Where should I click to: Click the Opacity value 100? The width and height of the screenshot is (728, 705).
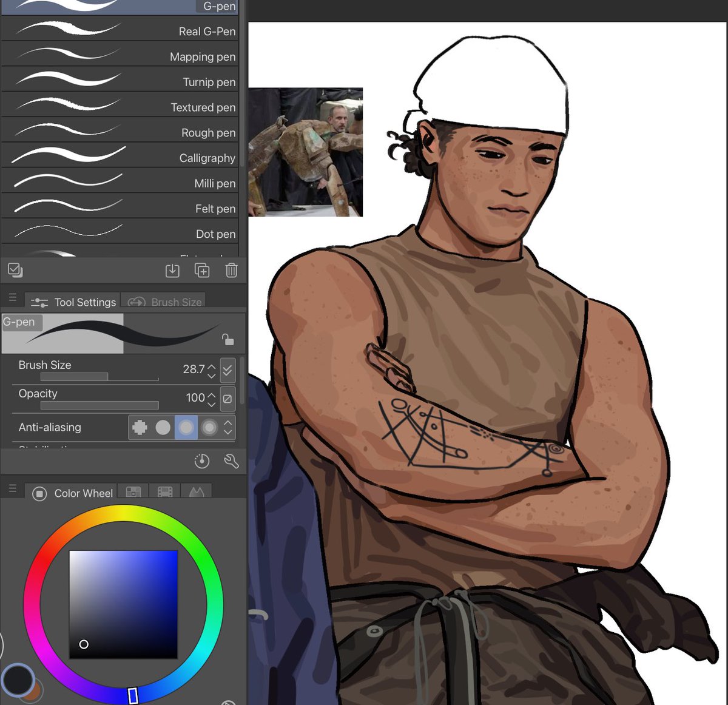(195, 397)
